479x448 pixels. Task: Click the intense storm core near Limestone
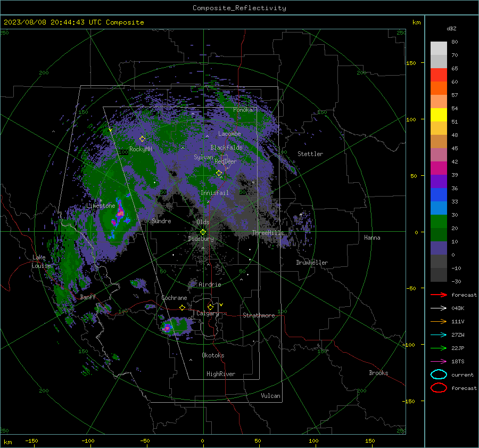point(120,213)
